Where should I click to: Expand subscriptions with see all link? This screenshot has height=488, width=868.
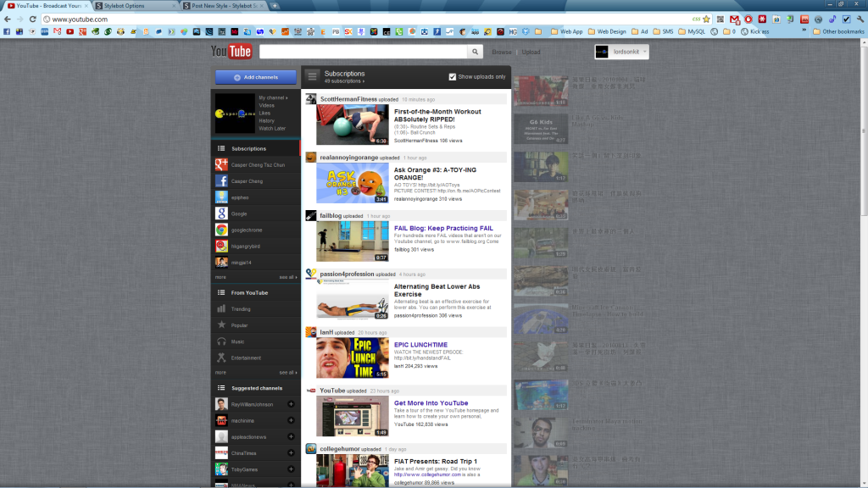coord(288,277)
